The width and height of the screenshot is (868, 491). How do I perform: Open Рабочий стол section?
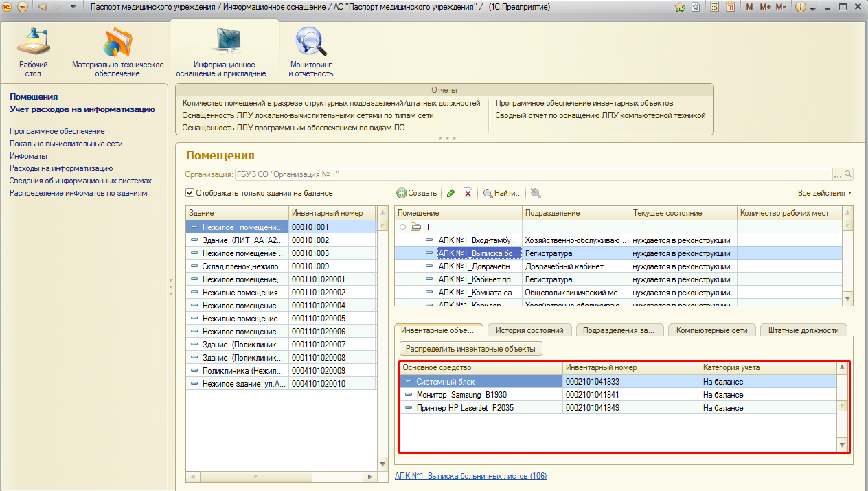(34, 50)
